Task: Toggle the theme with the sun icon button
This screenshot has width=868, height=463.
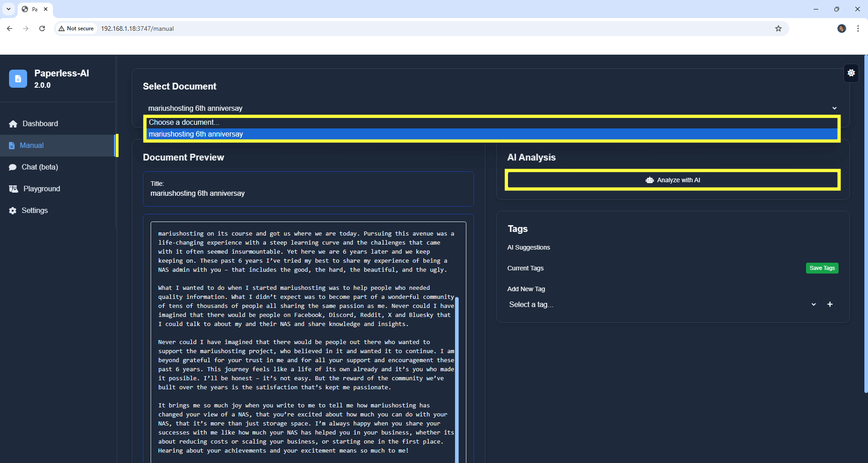Action: pos(851,73)
